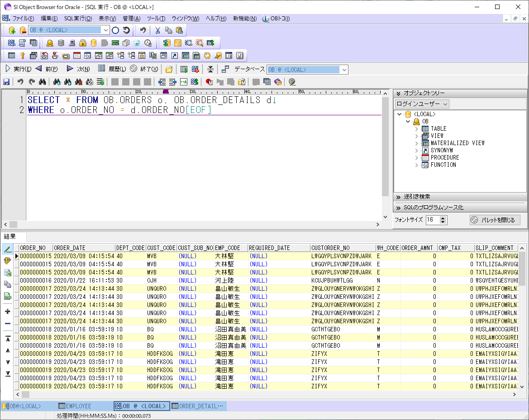Viewport: 529px width, 420px height.
Task: Click the パレットを閉じる button
Action: click(x=495, y=220)
